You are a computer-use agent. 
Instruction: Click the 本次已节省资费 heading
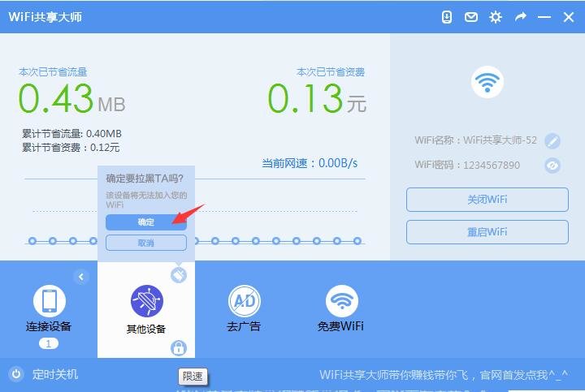tap(331, 72)
